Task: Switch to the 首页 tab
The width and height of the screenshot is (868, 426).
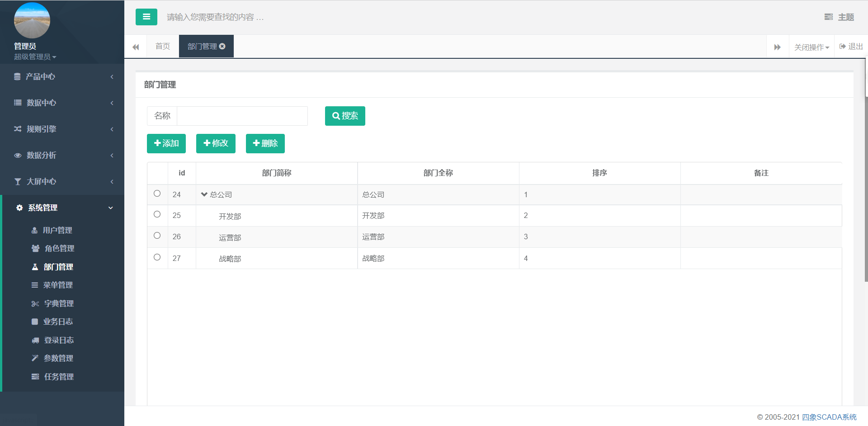Action: 162,47
